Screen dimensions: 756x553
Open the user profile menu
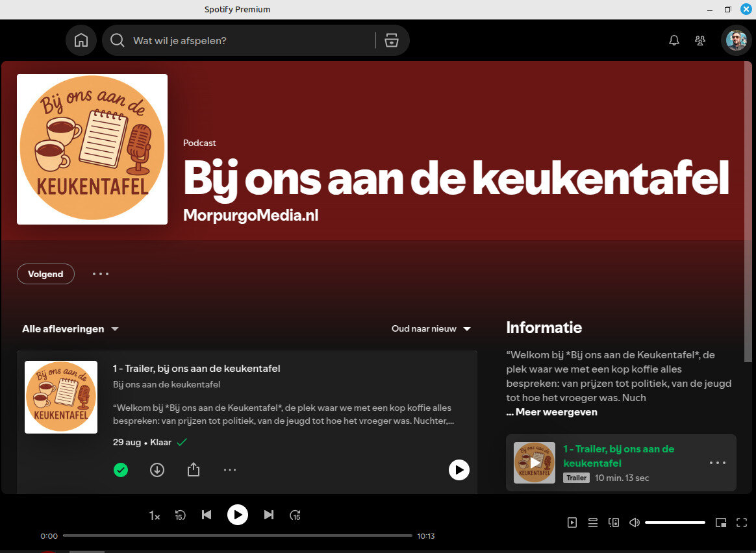point(737,40)
